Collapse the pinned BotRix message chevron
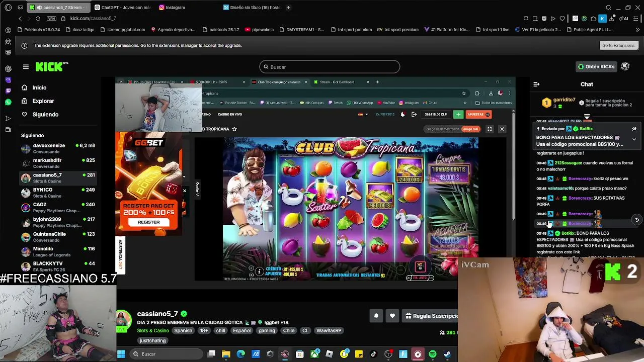 634,139
